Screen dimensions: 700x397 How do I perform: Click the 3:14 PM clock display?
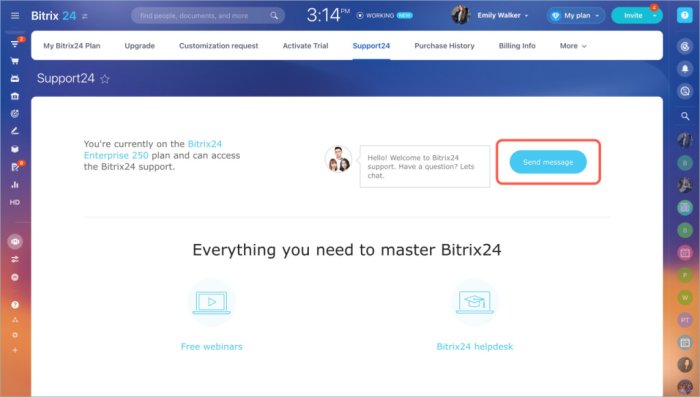(328, 15)
